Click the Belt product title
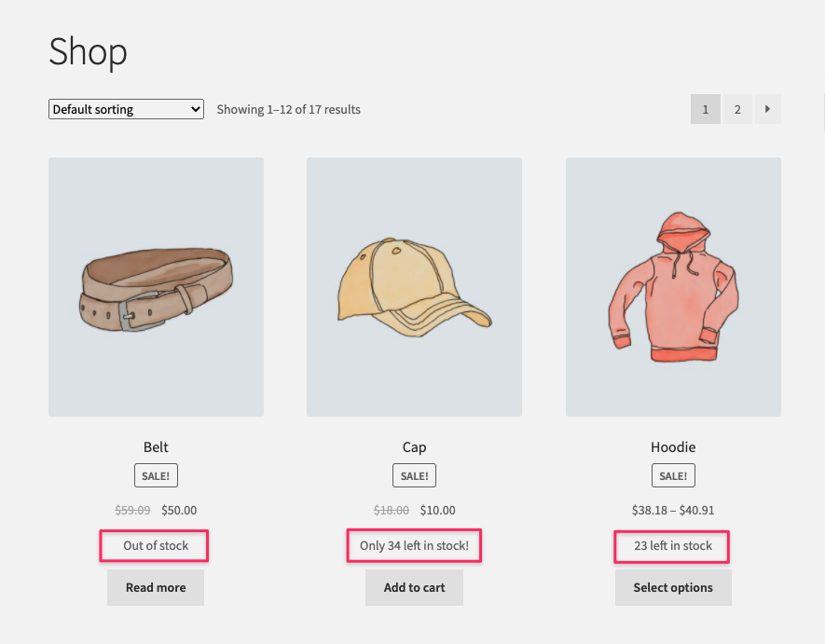825x644 pixels. 156,447
